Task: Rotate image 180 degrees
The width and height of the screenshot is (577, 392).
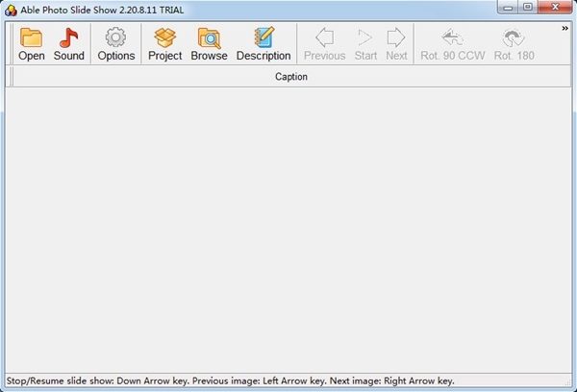Action: tap(514, 44)
